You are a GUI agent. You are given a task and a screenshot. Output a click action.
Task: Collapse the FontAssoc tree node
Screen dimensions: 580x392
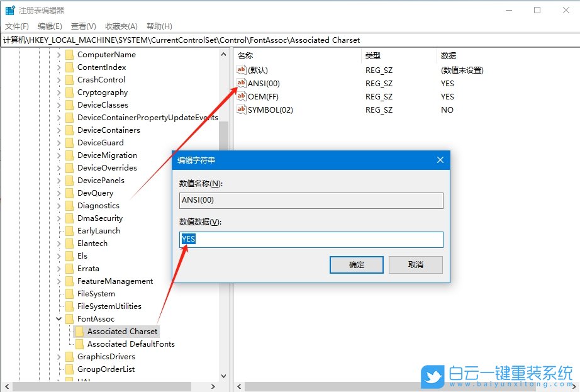[x=60, y=318]
